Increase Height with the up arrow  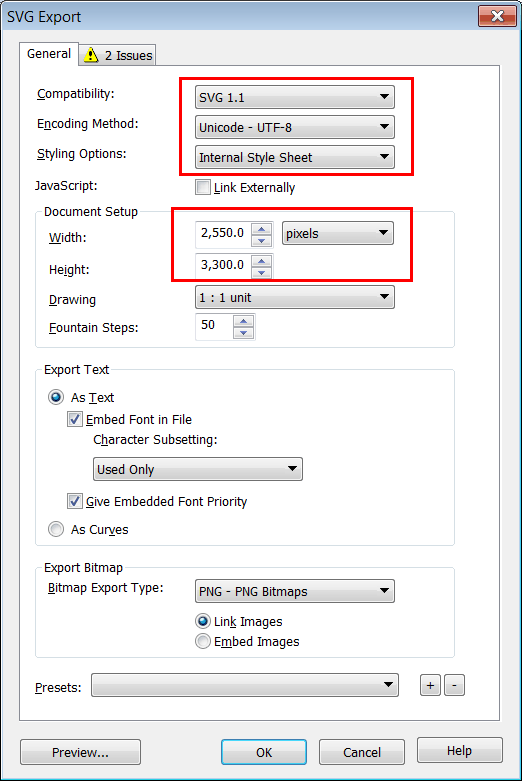(x=261, y=261)
